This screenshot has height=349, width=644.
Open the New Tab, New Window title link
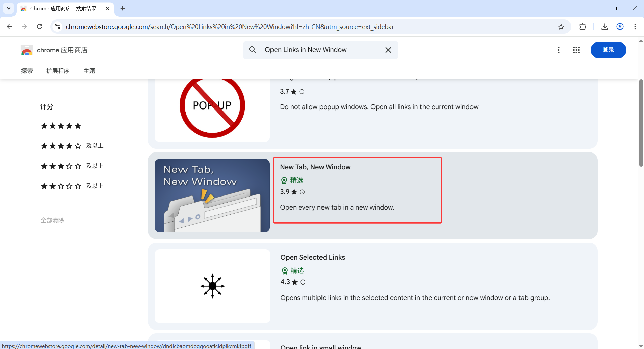coord(315,167)
